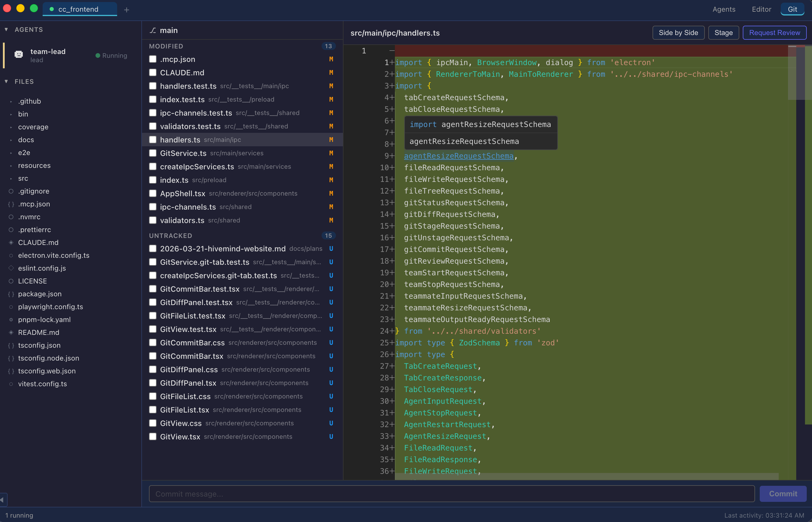Image resolution: width=812 pixels, height=522 pixels.
Task: Collapse the AGENTS section
Action: [x=6, y=29]
